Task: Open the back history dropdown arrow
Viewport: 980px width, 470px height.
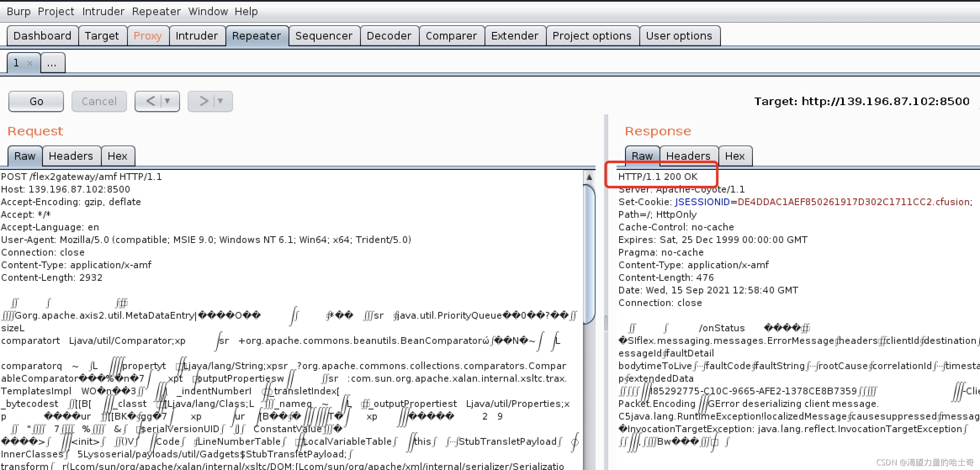Action: pyautogui.click(x=168, y=101)
